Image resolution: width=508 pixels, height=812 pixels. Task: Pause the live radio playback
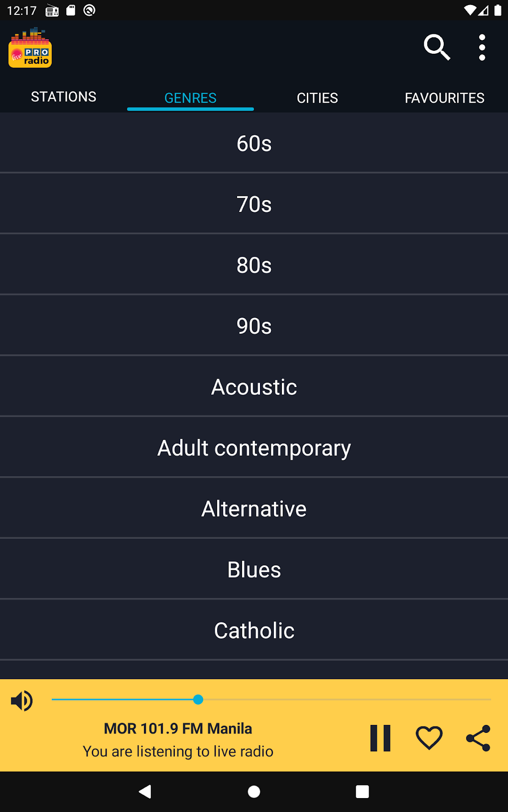click(x=381, y=737)
